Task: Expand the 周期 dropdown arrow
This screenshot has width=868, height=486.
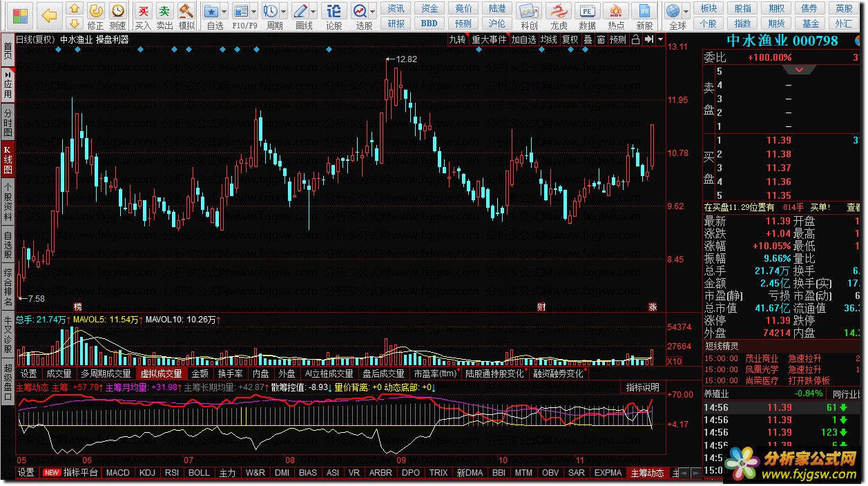Action: coord(284,12)
